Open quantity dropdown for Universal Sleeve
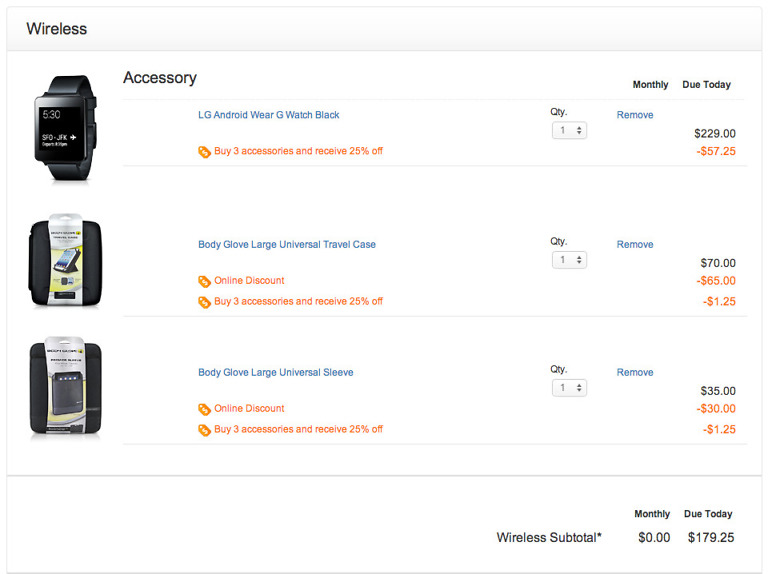The width and height of the screenshot is (768, 574). tap(569, 388)
